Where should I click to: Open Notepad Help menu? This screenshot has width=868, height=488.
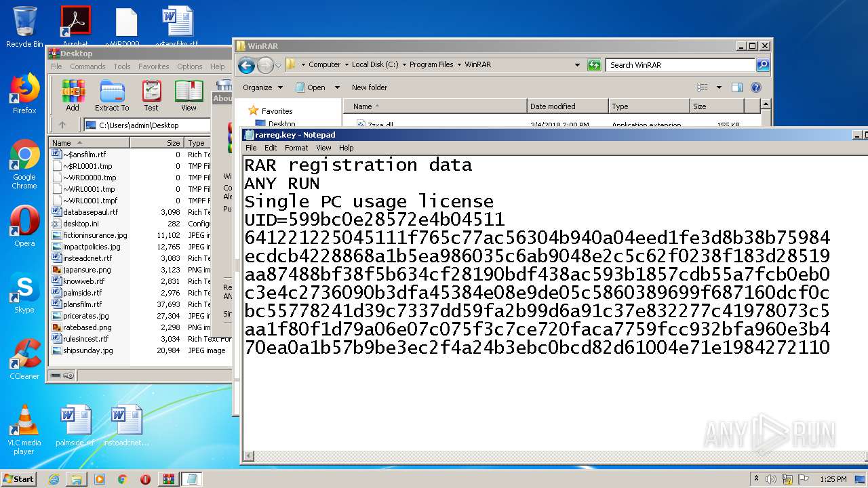(347, 148)
